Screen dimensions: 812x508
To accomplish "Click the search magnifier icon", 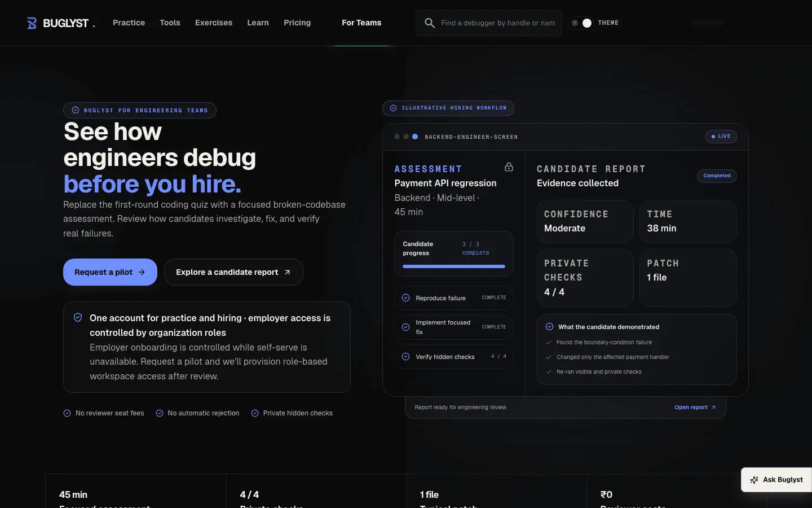I will (430, 23).
